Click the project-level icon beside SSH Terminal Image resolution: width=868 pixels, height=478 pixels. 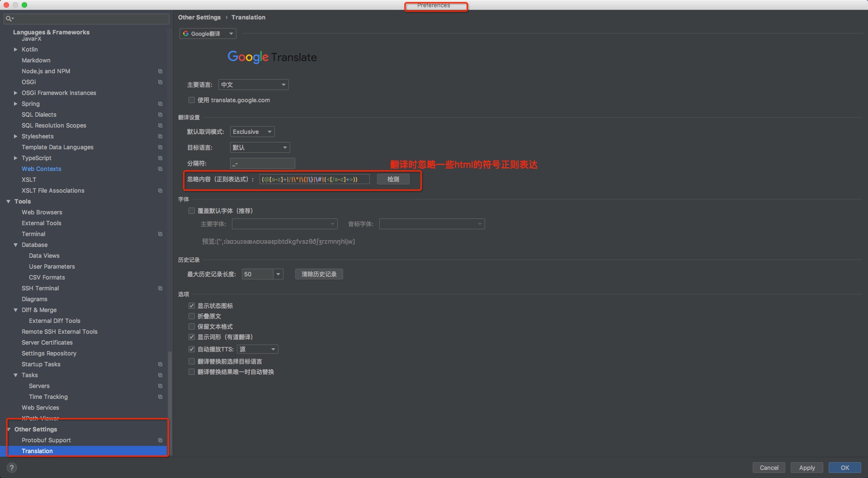coord(160,289)
